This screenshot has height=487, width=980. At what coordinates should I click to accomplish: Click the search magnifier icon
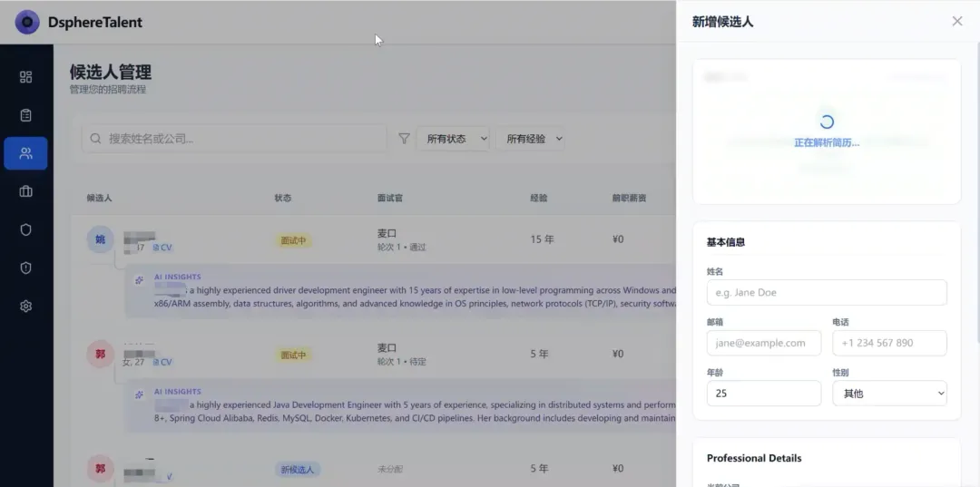click(x=95, y=139)
